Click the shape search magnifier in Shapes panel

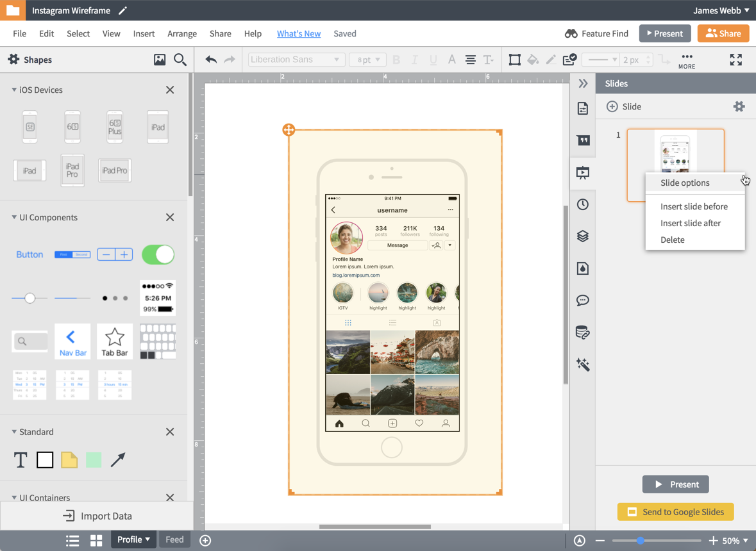point(180,60)
